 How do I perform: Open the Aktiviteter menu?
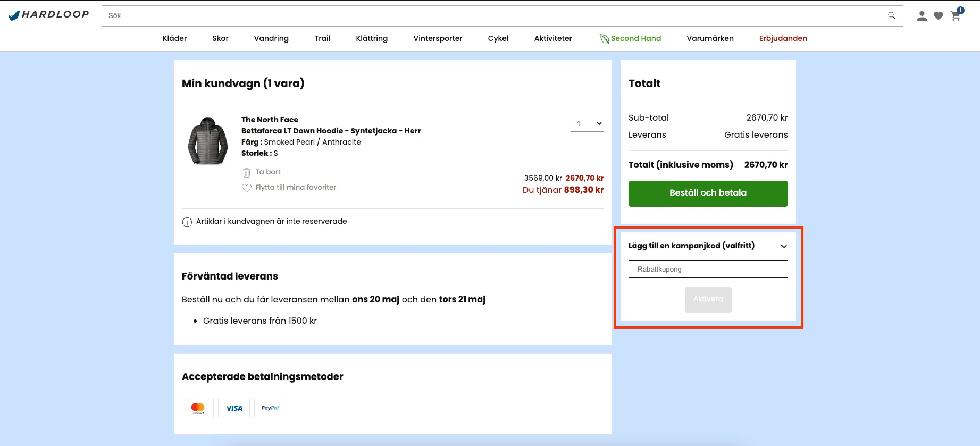tap(553, 38)
